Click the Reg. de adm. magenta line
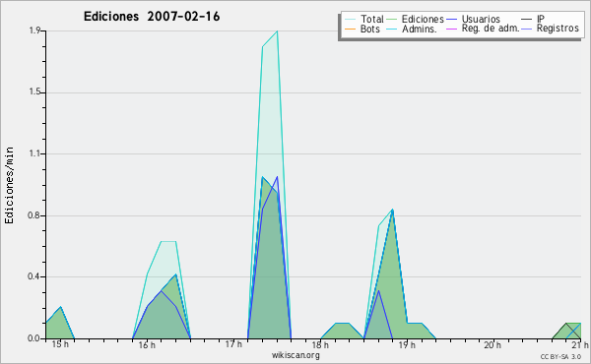This screenshot has width=591, height=364. tap(451, 29)
